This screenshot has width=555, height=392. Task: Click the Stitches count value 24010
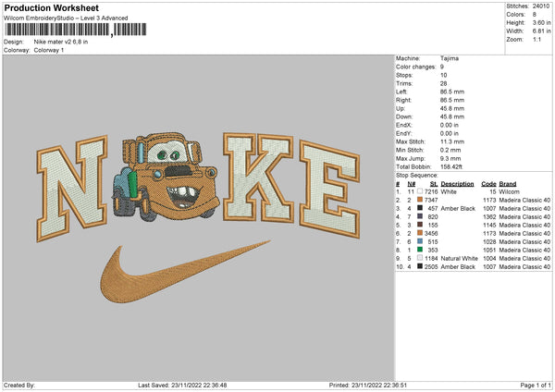click(540, 5)
